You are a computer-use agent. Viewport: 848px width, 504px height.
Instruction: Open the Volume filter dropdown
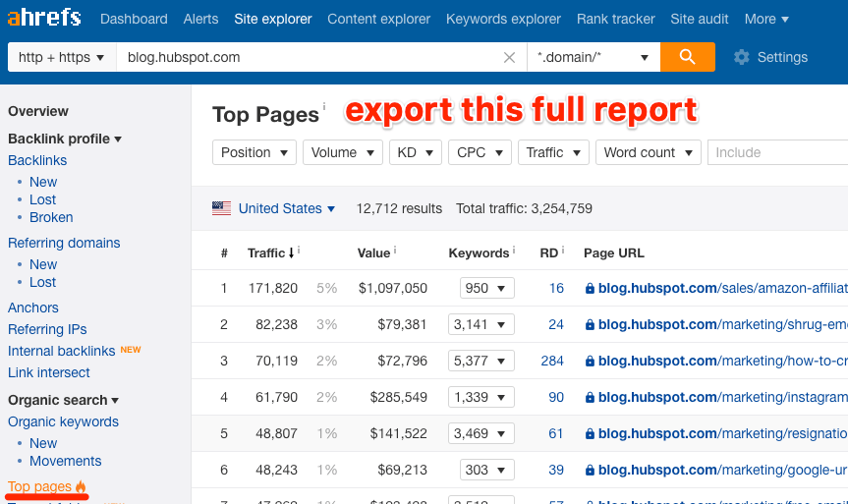pyautogui.click(x=342, y=152)
